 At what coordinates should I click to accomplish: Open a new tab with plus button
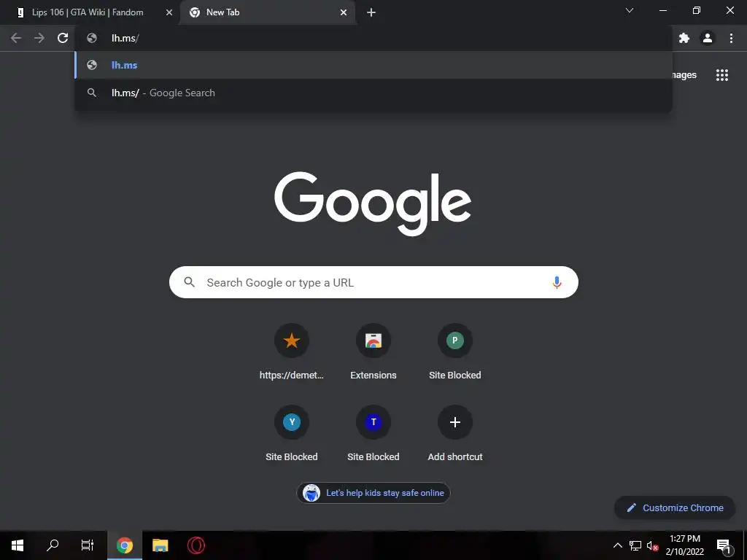coord(371,12)
